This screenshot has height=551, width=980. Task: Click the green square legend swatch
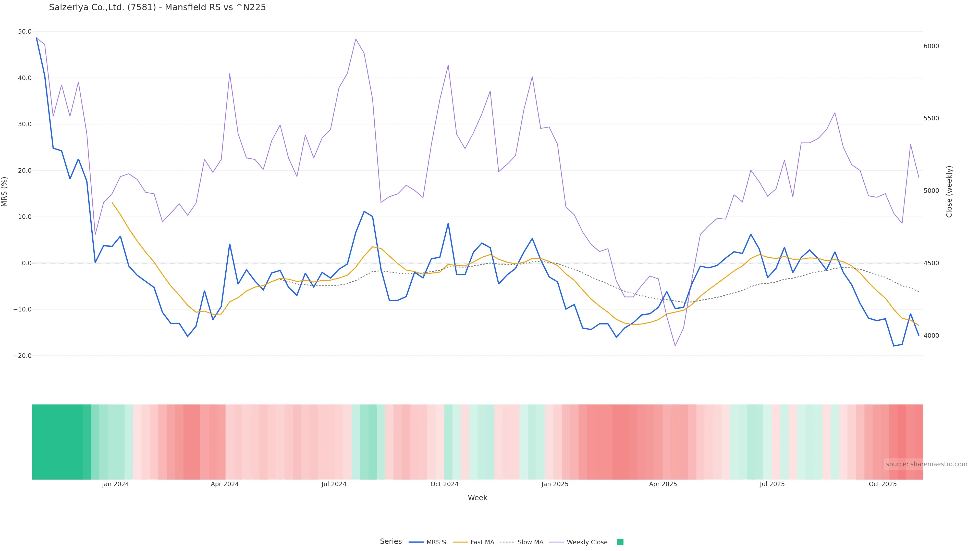[620, 542]
